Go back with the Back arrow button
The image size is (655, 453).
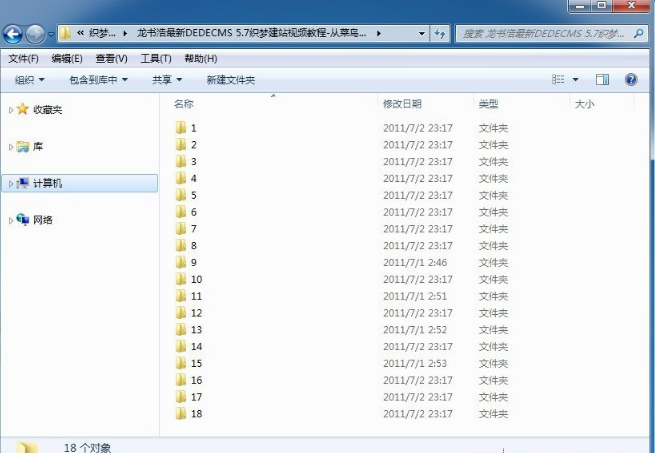coord(13,34)
